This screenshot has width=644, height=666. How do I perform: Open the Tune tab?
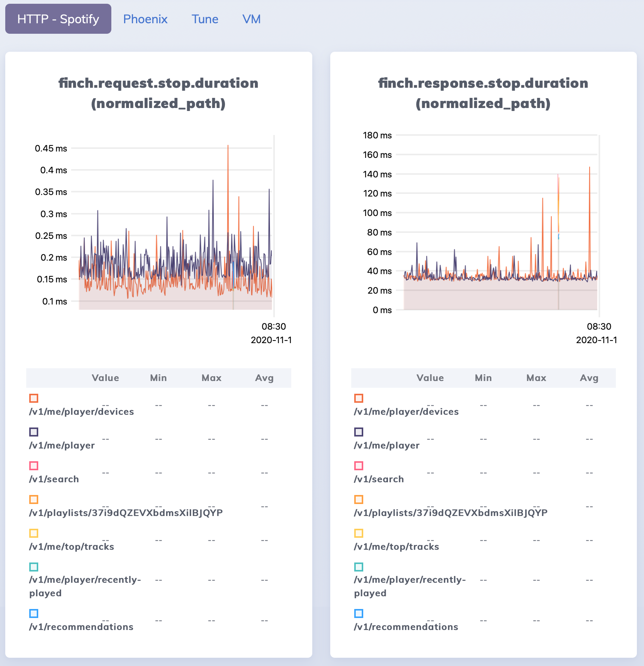tap(205, 19)
